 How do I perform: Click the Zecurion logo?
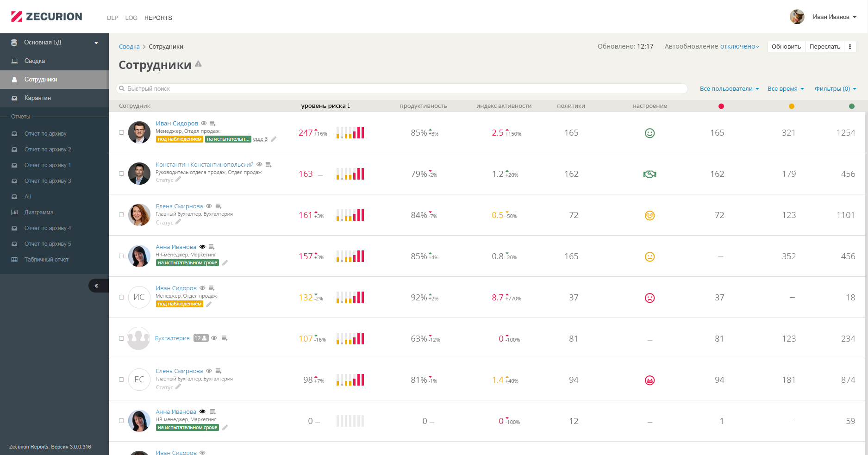(x=47, y=17)
